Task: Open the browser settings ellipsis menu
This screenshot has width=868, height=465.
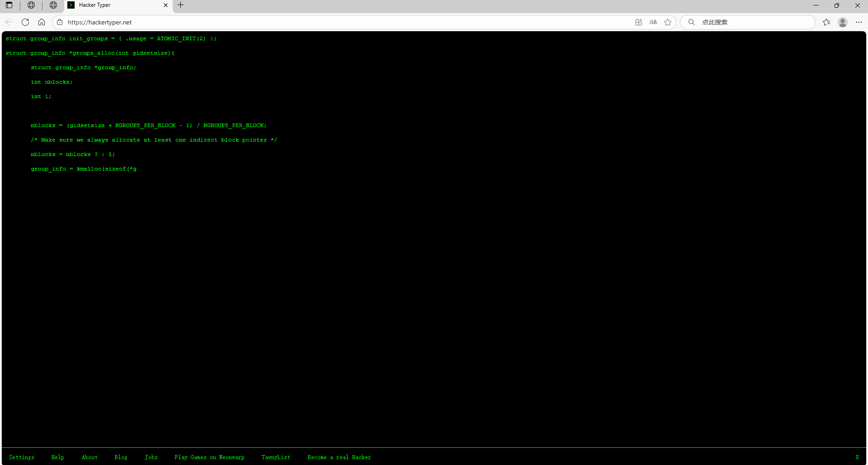Action: pyautogui.click(x=859, y=22)
